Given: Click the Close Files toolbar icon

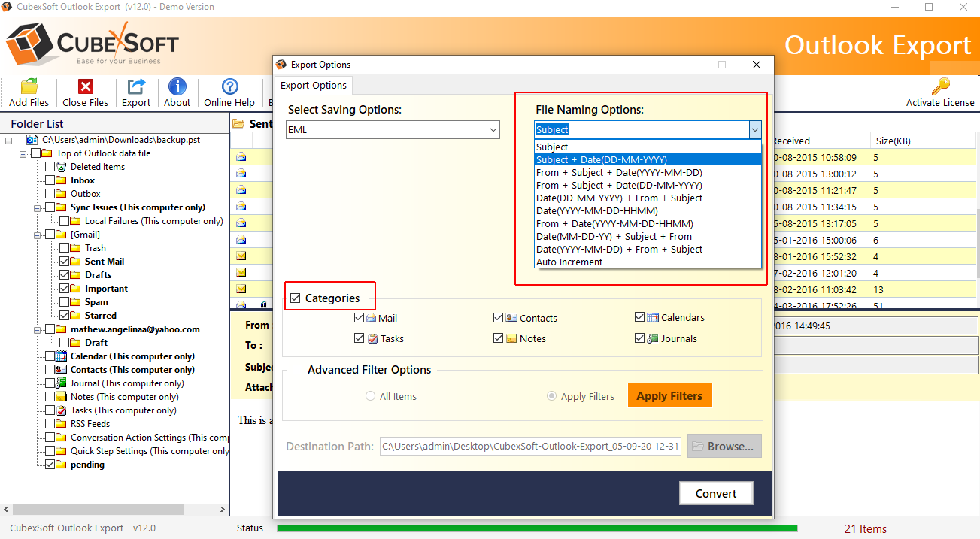Looking at the screenshot, I should point(86,86).
